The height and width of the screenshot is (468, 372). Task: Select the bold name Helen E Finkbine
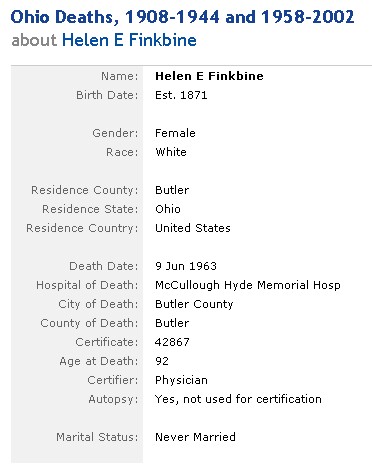[x=209, y=76]
